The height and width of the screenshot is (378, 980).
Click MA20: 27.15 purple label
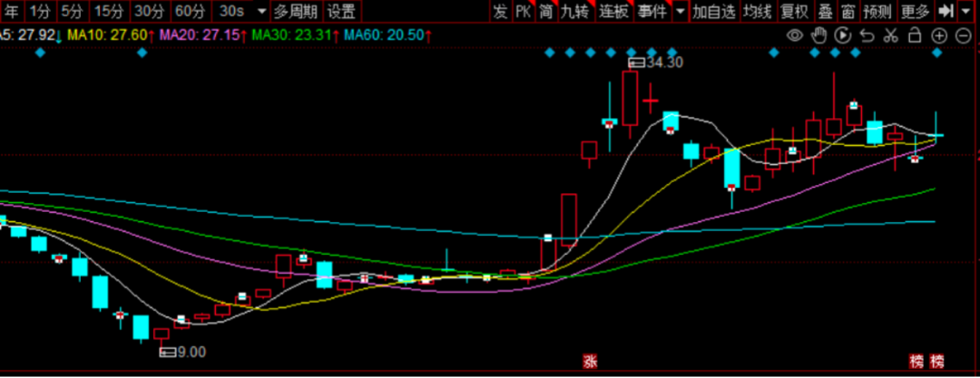pyautogui.click(x=202, y=35)
